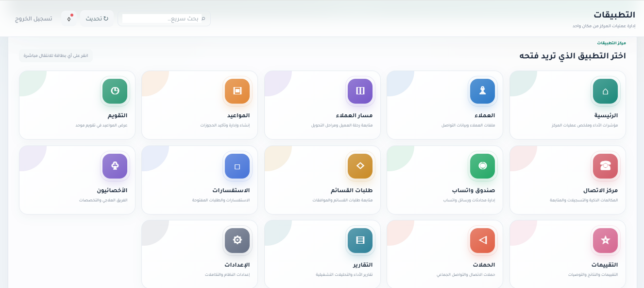Click the الأخصائيون card title
The height and width of the screenshot is (288, 644).
pos(112,190)
